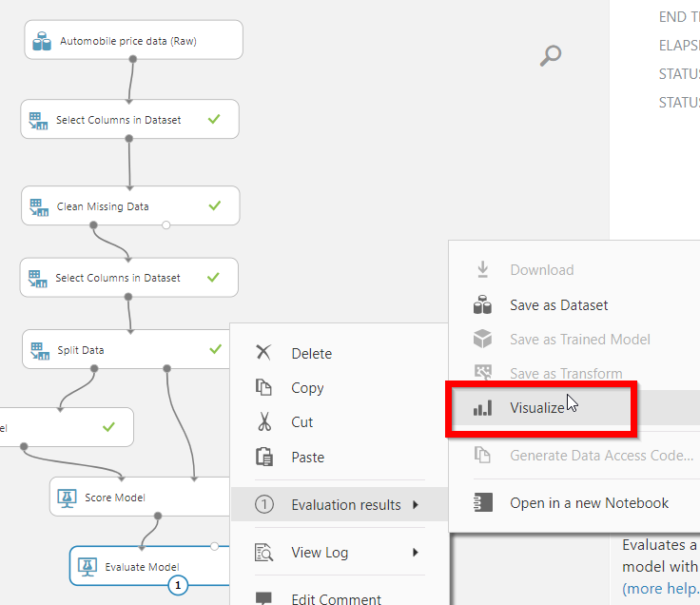700x605 pixels.
Task: Select the Clean Missing Data module
Action: 130,205
